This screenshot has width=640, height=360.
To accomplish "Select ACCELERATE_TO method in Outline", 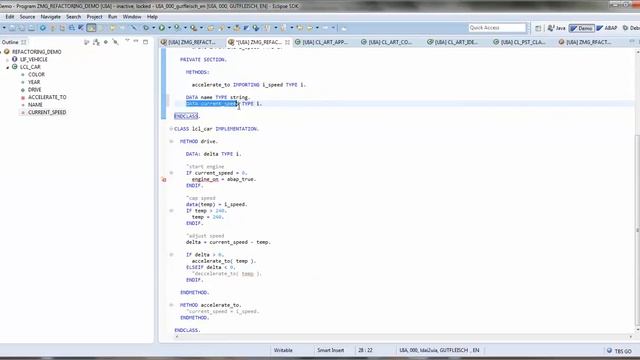I will tap(47, 97).
